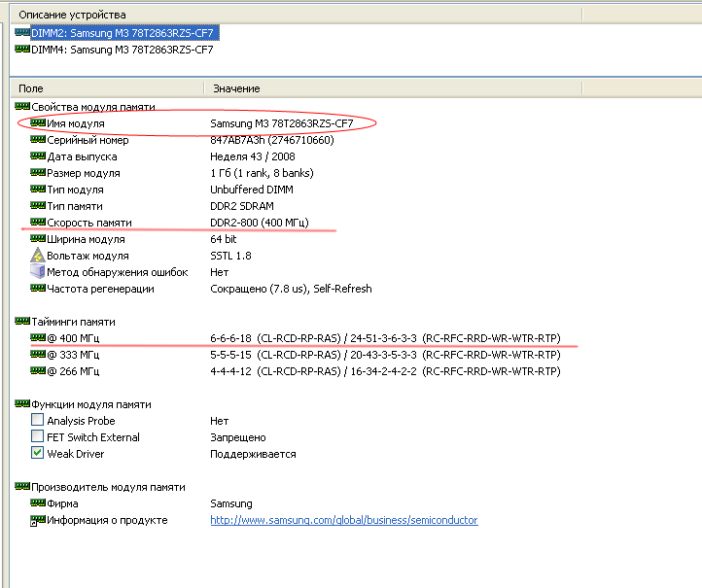Screen dimensions: 702x588
Task: Select value 'Поддерживается' for Weak Driver
Action: tap(253, 454)
